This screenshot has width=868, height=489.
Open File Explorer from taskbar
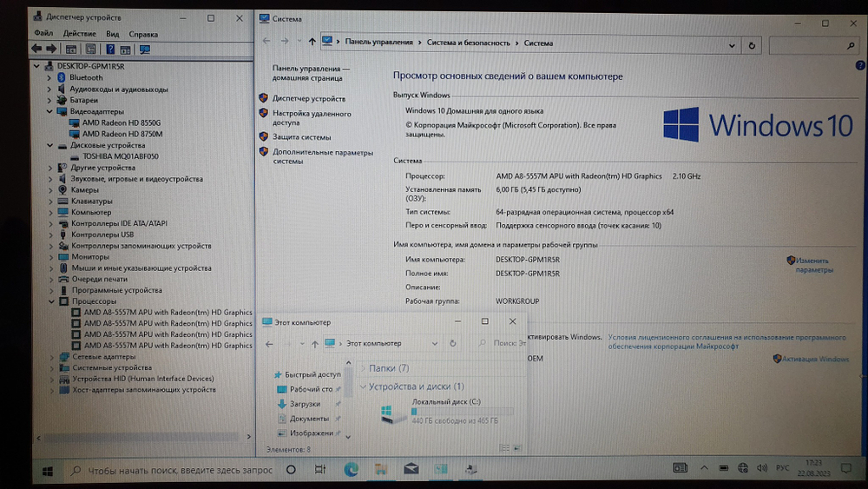point(381,470)
